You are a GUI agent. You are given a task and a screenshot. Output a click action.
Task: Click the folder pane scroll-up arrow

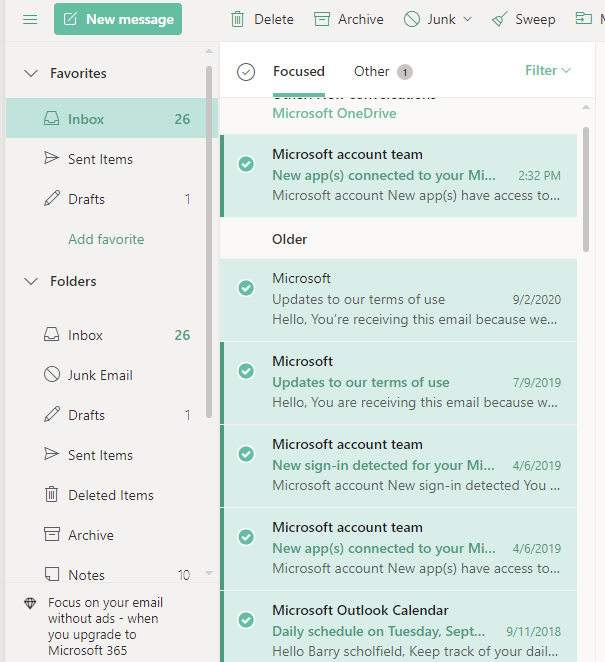[x=209, y=51]
